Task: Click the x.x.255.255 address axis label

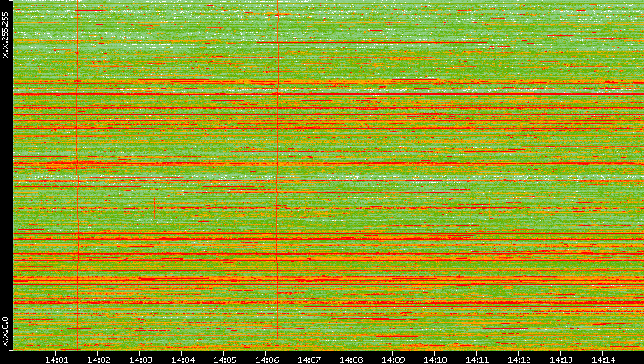Action: (5, 35)
